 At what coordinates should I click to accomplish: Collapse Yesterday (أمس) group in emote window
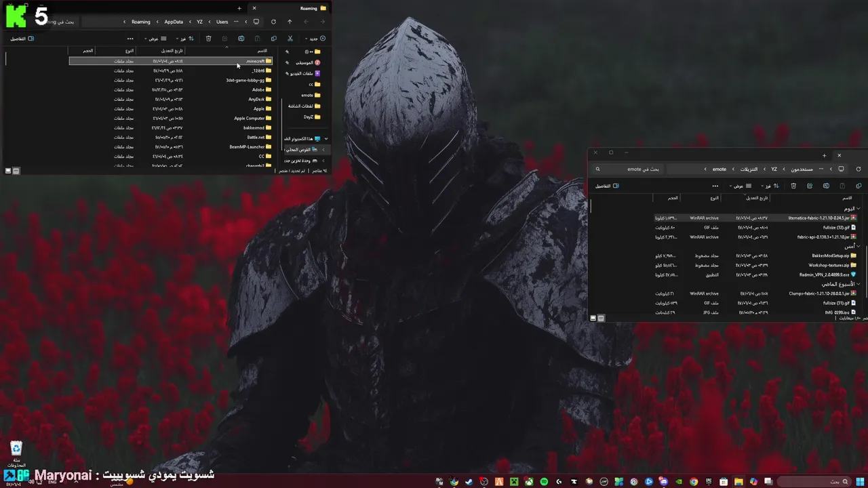point(859,246)
